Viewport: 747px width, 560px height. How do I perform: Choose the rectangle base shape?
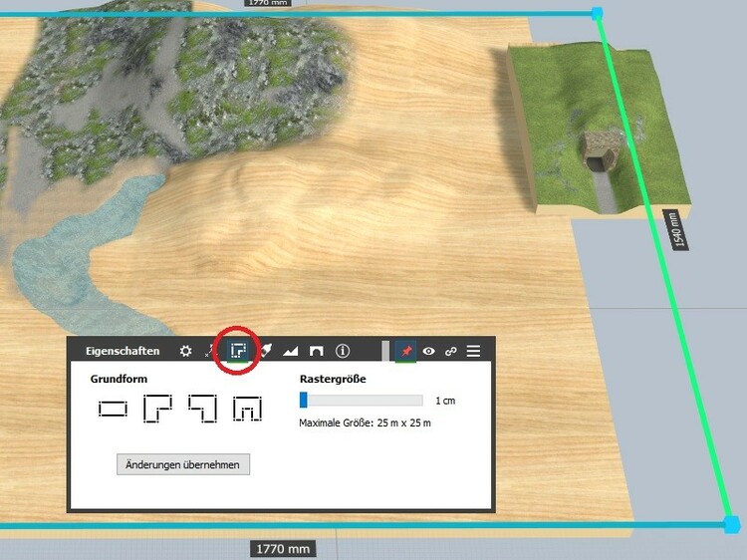pos(113,409)
